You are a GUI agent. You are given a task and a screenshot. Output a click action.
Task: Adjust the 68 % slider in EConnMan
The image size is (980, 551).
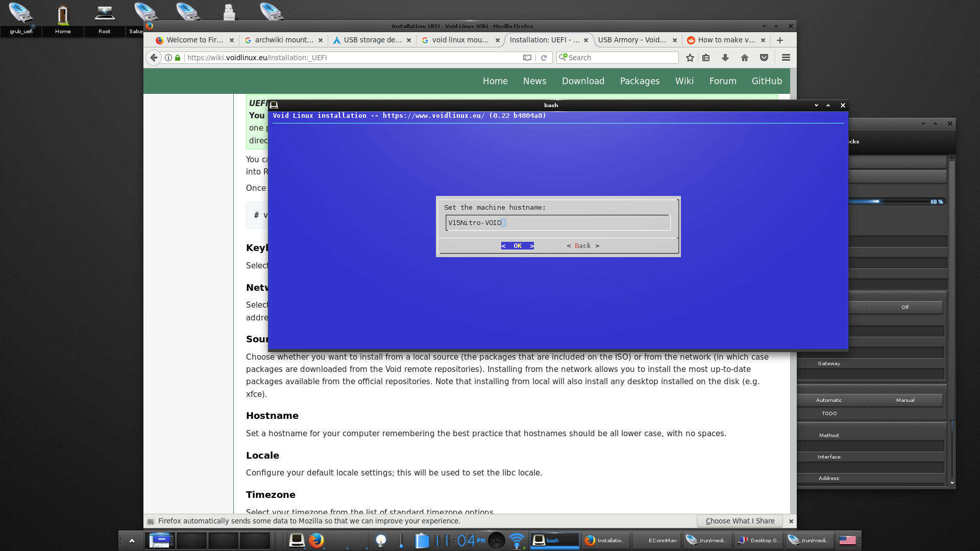point(896,202)
